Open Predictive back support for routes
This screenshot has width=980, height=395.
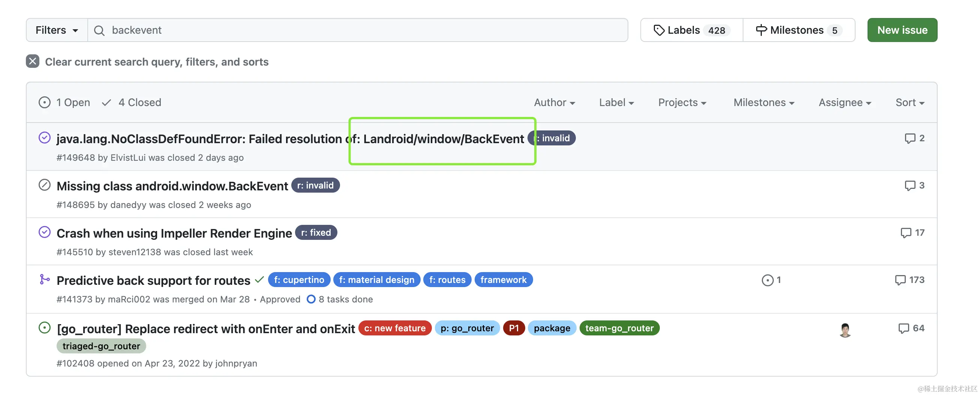(153, 280)
